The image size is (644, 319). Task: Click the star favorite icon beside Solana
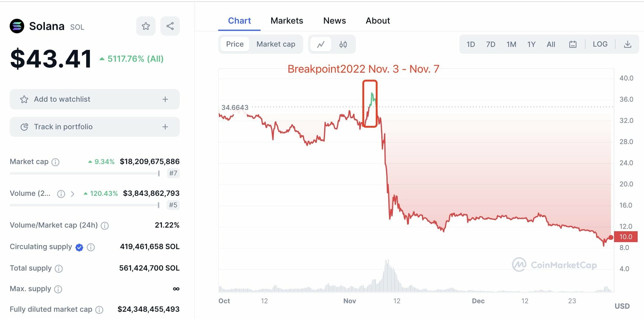pyautogui.click(x=146, y=26)
